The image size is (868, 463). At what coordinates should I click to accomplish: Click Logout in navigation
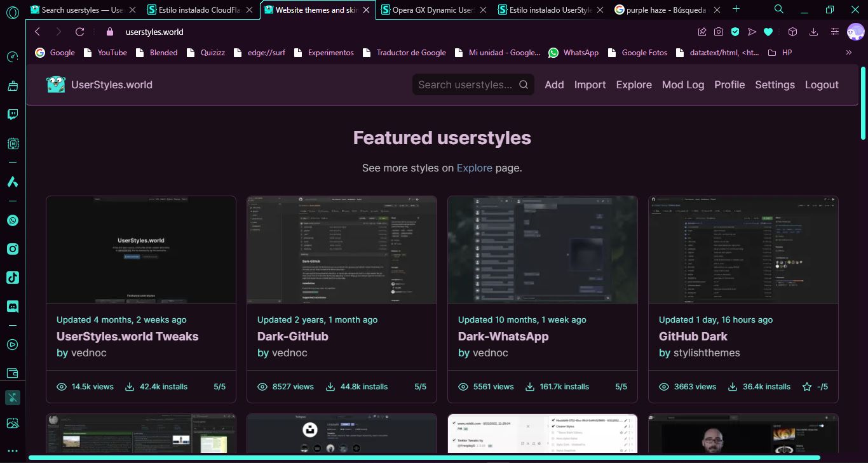pyautogui.click(x=822, y=84)
